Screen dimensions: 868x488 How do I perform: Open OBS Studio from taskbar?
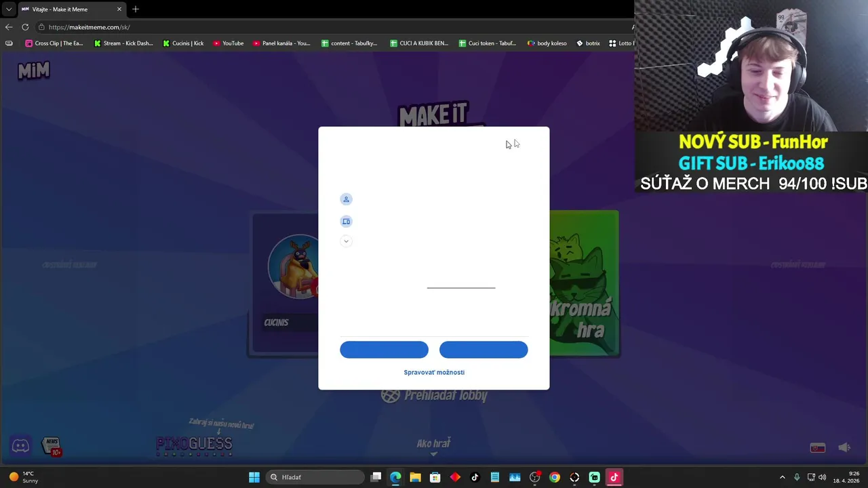click(535, 477)
